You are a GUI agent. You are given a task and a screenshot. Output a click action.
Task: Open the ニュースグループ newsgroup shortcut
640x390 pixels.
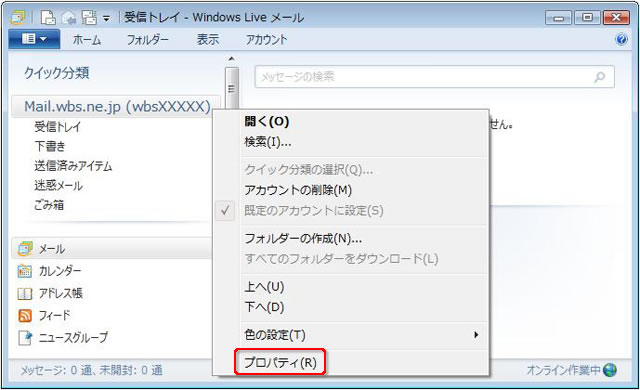[x=63, y=337]
